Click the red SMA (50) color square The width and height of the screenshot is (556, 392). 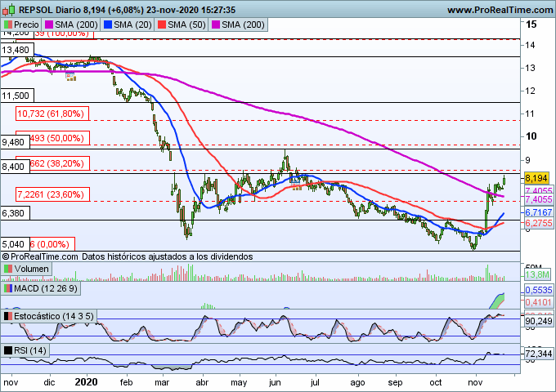(162, 24)
